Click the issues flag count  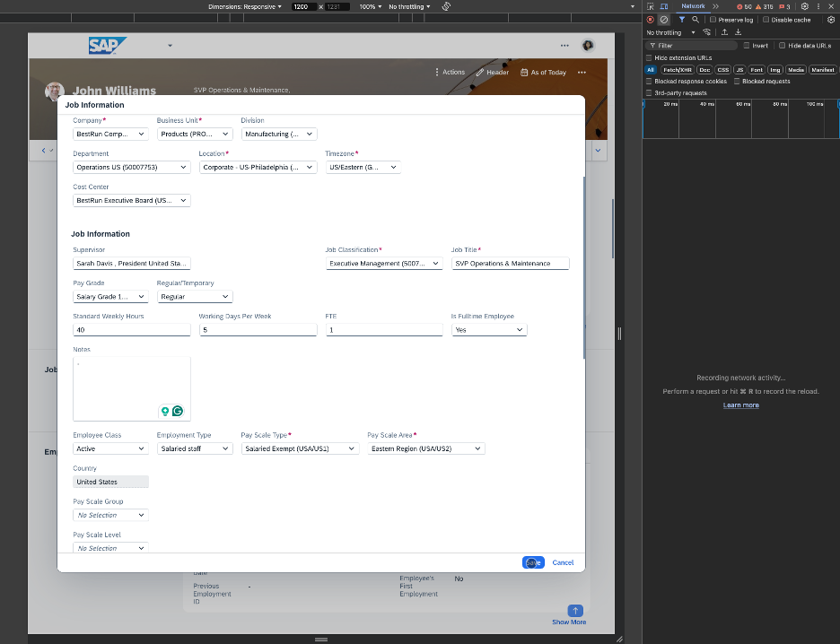[785, 7]
